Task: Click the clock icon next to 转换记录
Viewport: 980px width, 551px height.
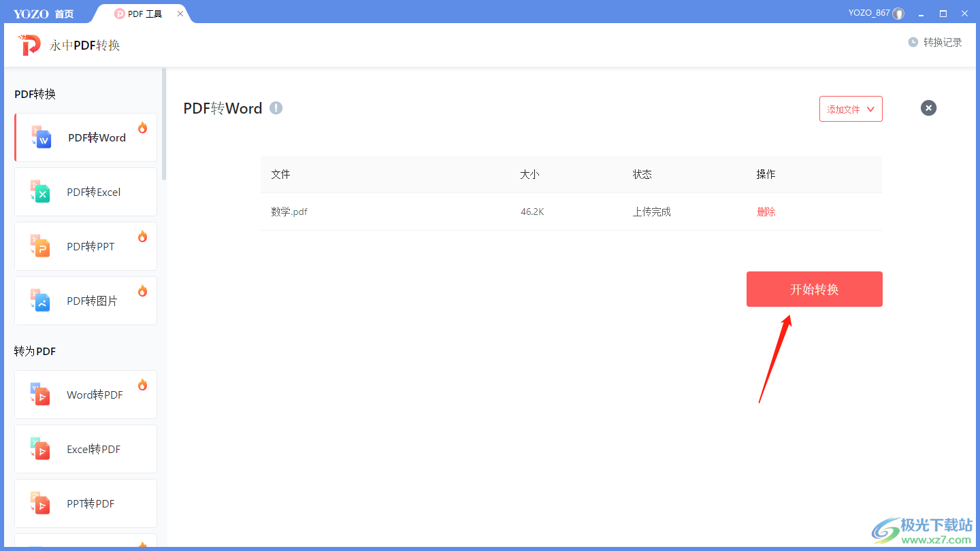Action: tap(913, 42)
